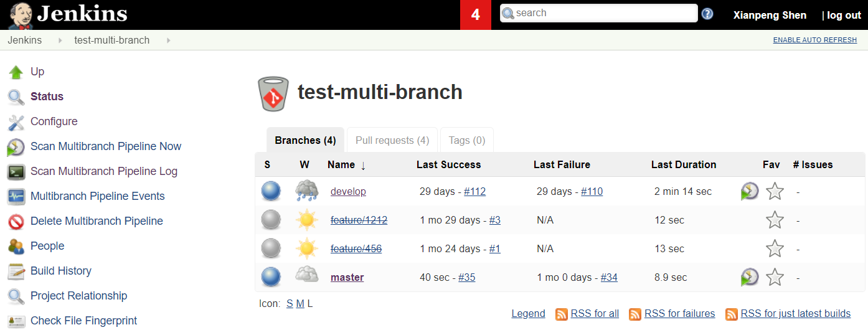Click the schedule build icon for master
This screenshot has height=335, width=868.
750,277
